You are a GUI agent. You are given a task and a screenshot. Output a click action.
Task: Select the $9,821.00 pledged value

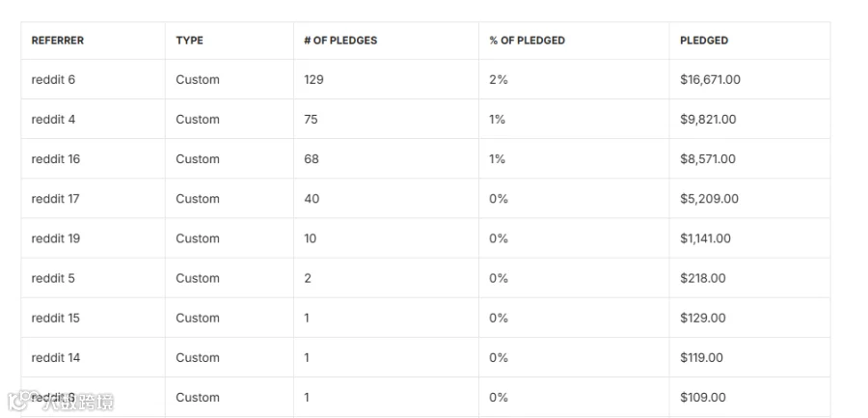pyautogui.click(x=708, y=119)
